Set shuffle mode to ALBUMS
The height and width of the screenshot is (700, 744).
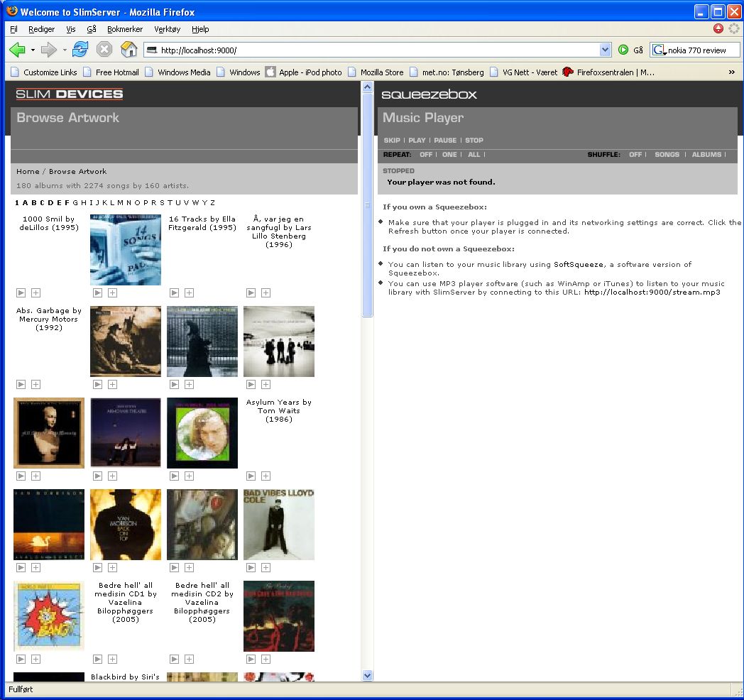[706, 155]
